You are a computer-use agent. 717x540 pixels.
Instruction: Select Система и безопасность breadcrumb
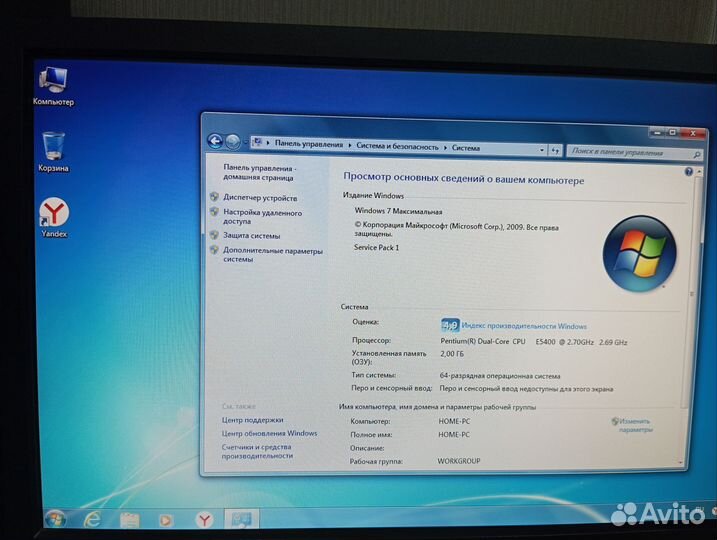tap(397, 147)
